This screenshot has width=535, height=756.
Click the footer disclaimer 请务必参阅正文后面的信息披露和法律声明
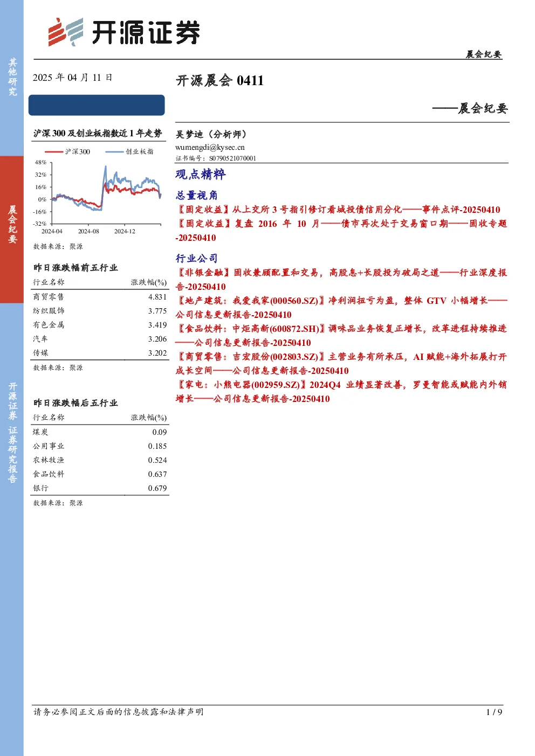(x=119, y=712)
